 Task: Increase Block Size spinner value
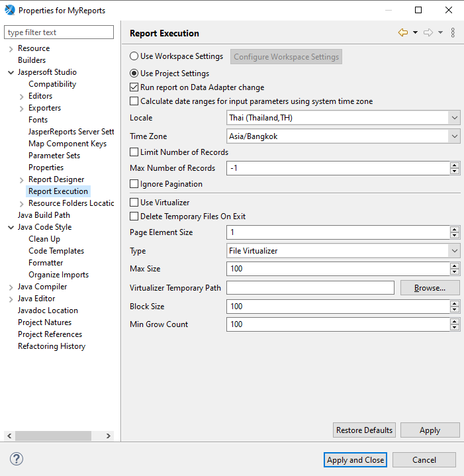454,303
